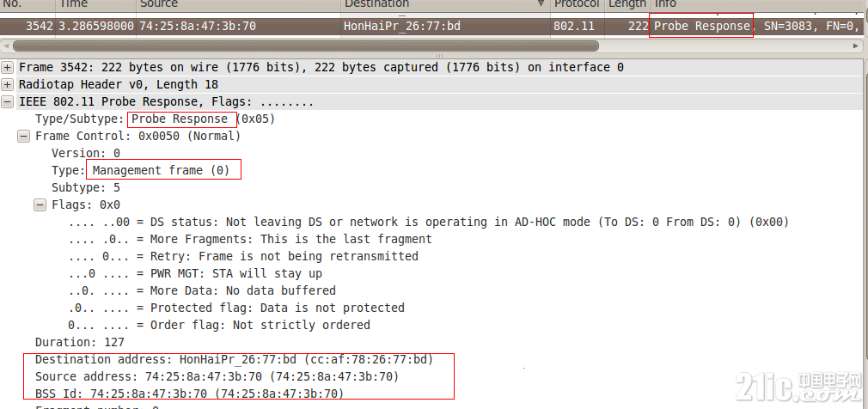
Task: Select the BSS Id field line
Action: [189, 394]
